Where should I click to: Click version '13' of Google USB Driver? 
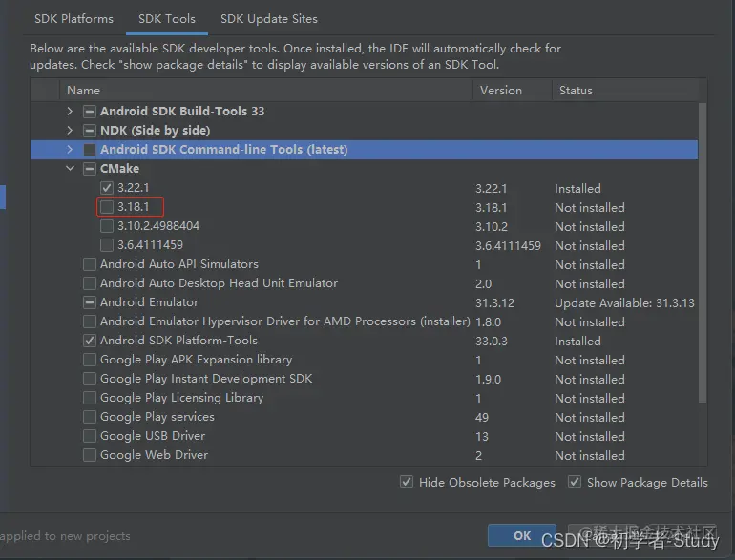pyautogui.click(x=482, y=437)
